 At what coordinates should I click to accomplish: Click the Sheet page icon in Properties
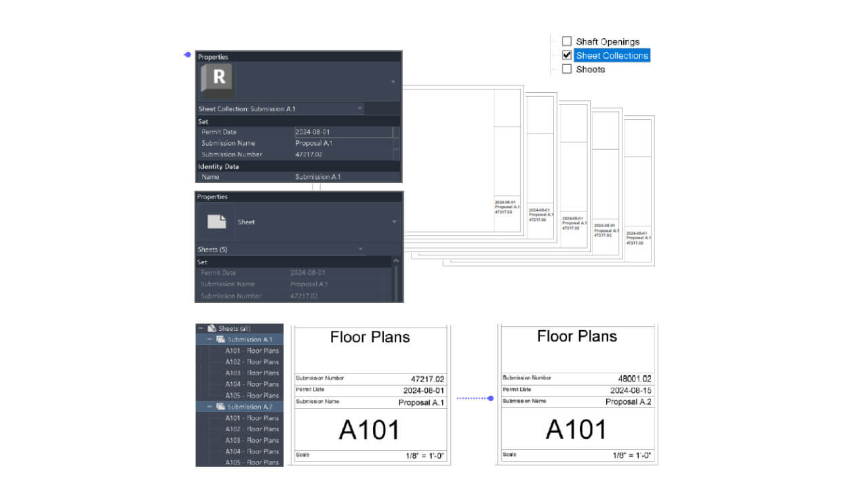(216, 222)
